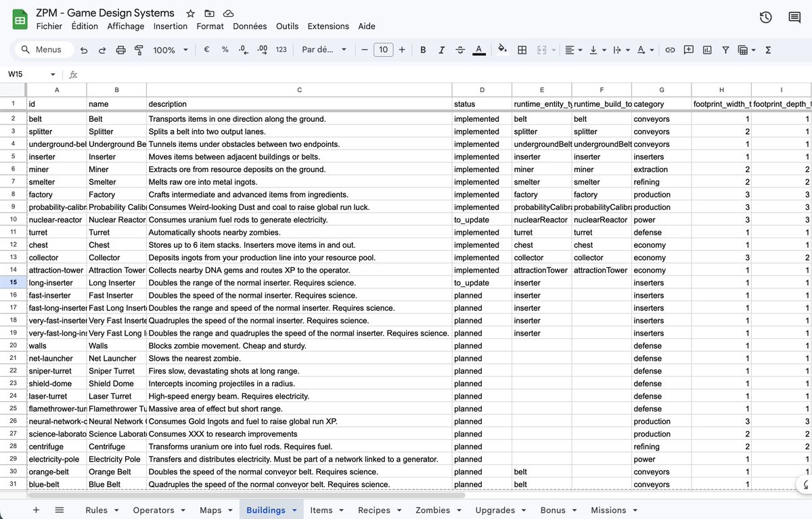Switch to the Operators sheet tab

(x=154, y=510)
